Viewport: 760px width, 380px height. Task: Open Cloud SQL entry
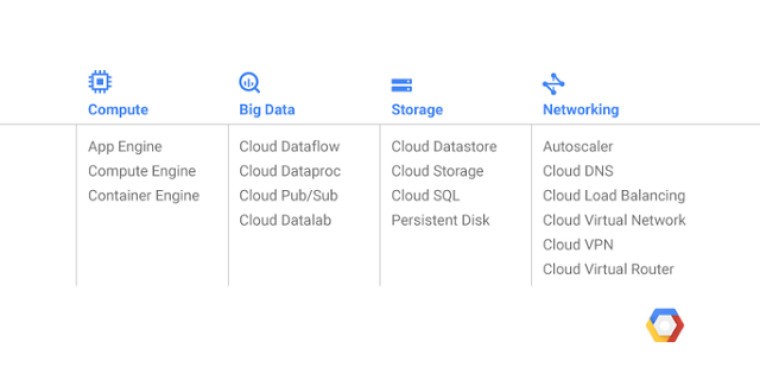[425, 196]
